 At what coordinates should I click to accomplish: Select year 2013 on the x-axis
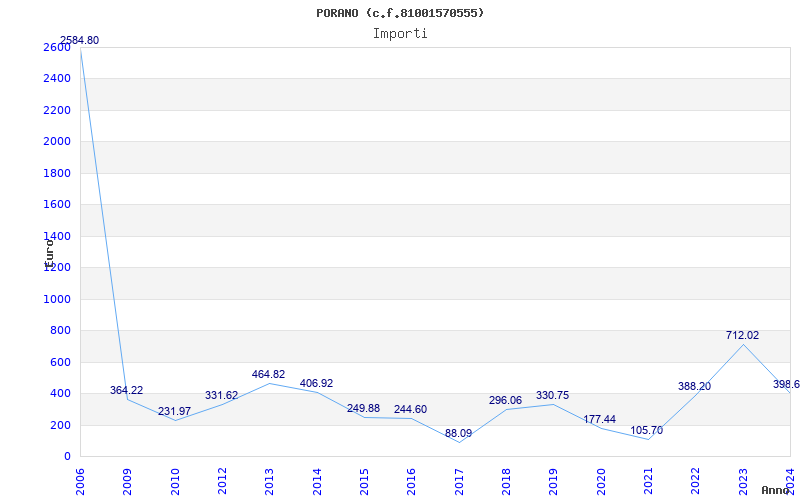pyautogui.click(x=269, y=479)
